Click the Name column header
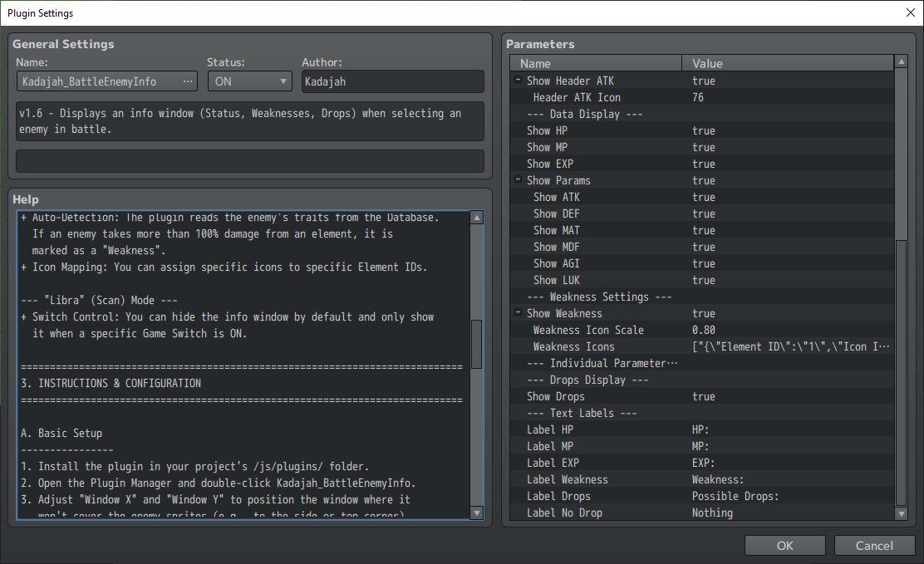Viewport: 924px width, 564px height. click(x=596, y=63)
